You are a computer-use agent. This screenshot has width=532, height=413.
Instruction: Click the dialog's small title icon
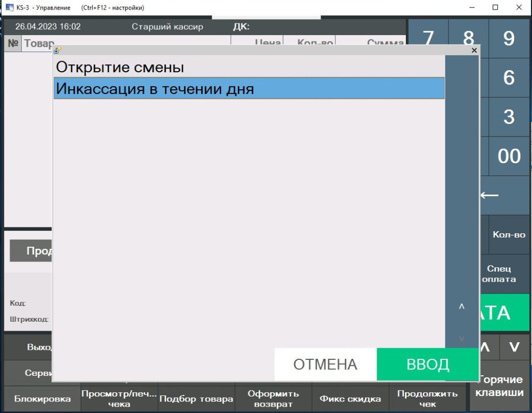[x=57, y=50]
